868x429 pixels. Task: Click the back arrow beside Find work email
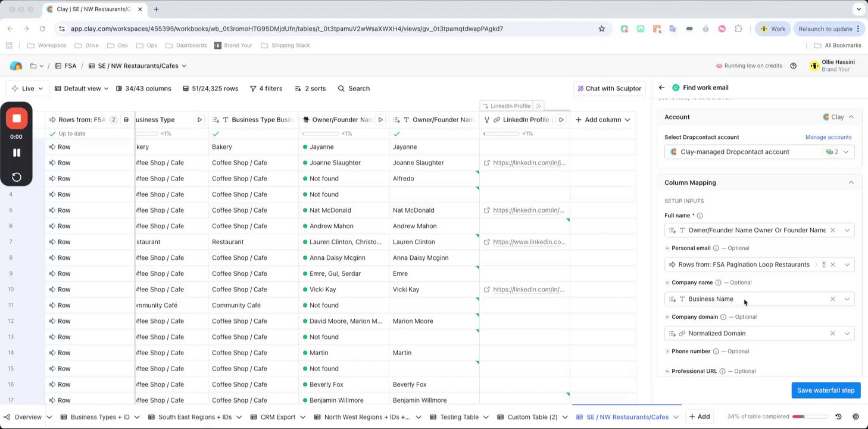[x=661, y=88]
